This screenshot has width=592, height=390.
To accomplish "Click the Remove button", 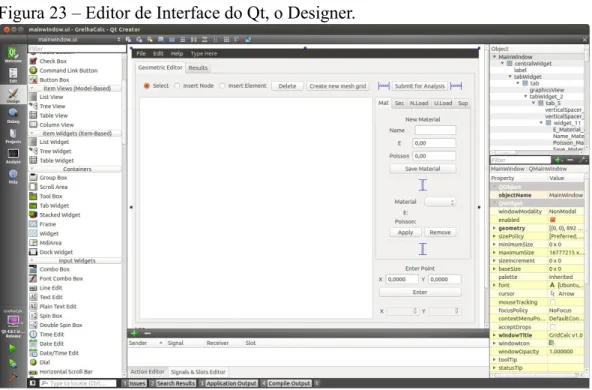I will [440, 233].
